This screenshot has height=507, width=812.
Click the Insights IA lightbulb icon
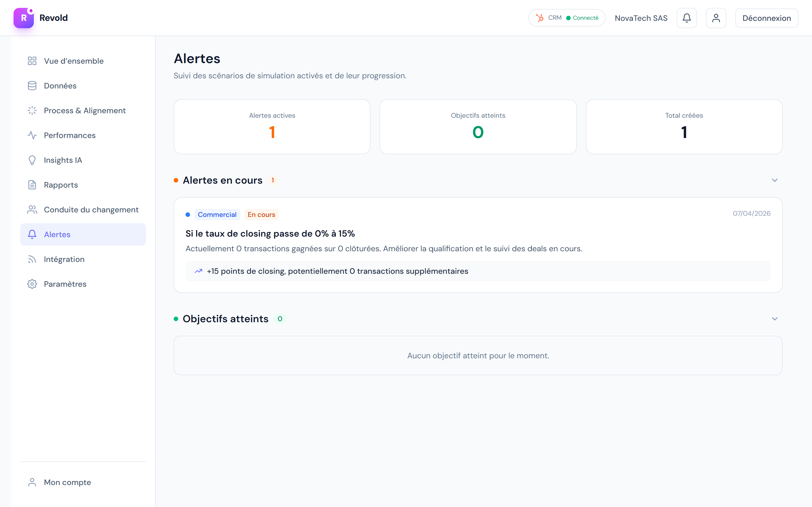pyautogui.click(x=32, y=160)
